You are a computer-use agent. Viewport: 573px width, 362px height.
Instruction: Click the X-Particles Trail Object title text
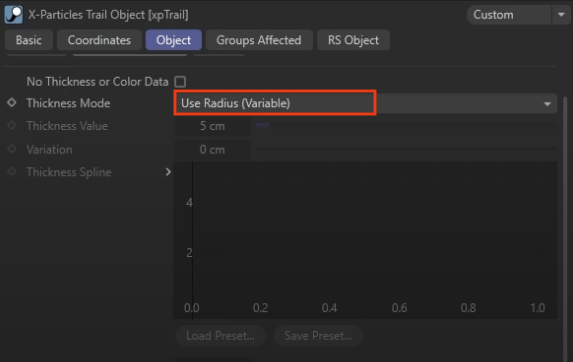click(x=108, y=15)
